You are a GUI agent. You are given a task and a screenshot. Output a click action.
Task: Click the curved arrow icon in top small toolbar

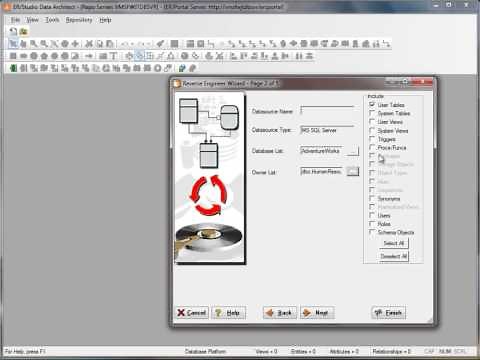(13, 32)
